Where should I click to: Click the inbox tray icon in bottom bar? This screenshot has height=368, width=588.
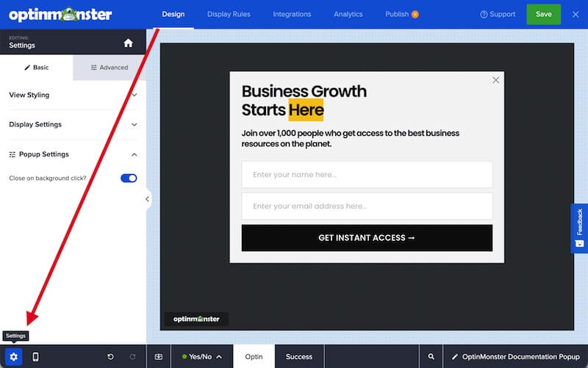[x=159, y=357]
